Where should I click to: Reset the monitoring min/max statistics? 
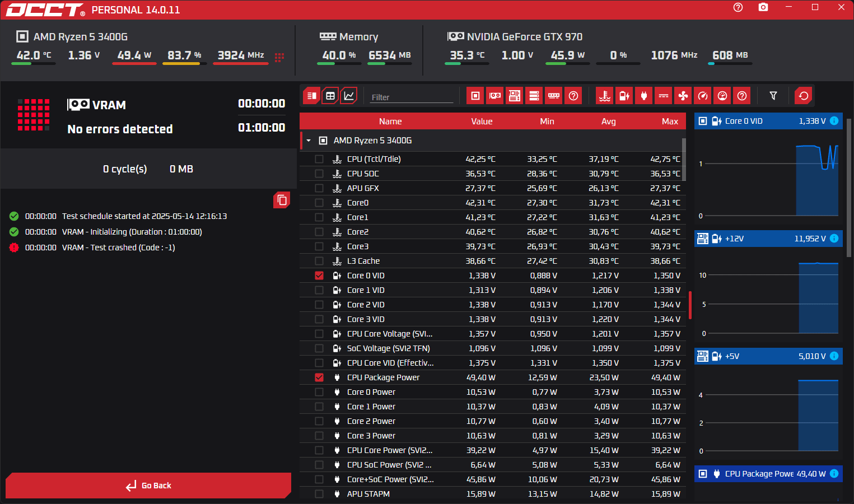tap(804, 96)
